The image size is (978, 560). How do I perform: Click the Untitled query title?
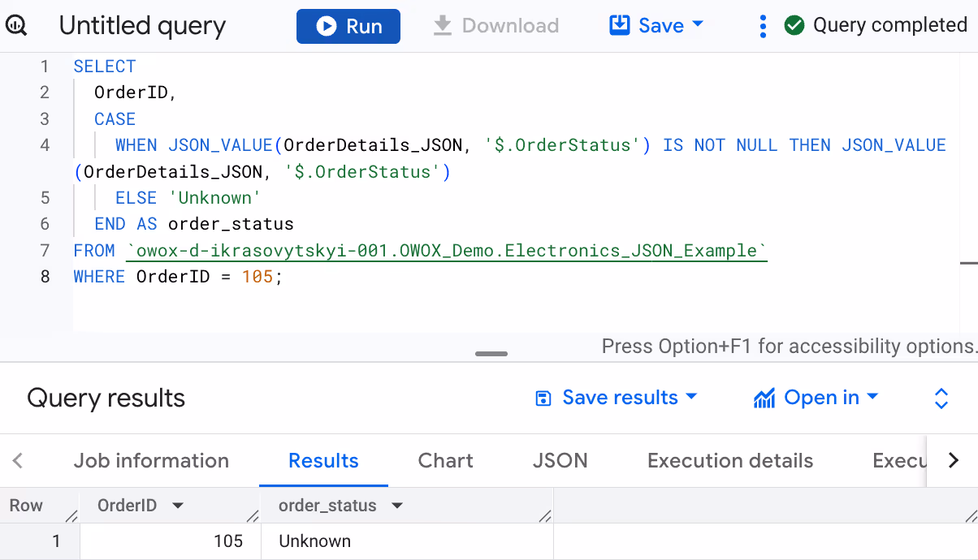tap(142, 26)
